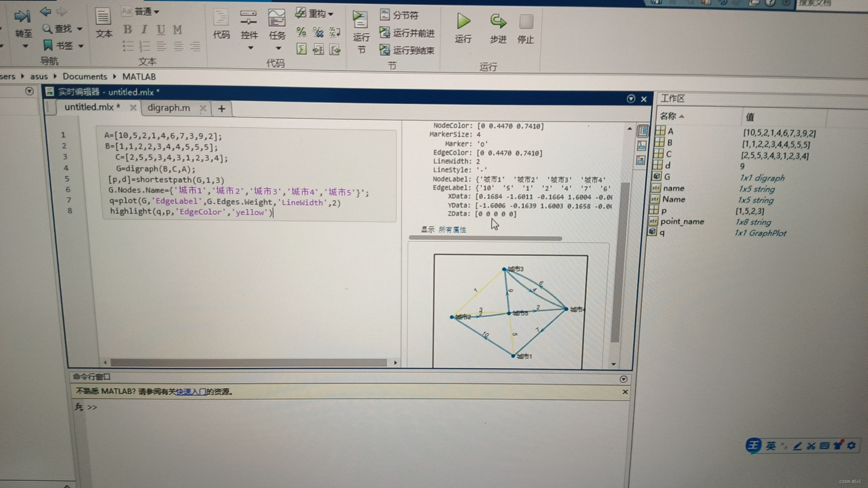Switch to the digraph.m tab
The image size is (868, 488).
pyautogui.click(x=169, y=108)
